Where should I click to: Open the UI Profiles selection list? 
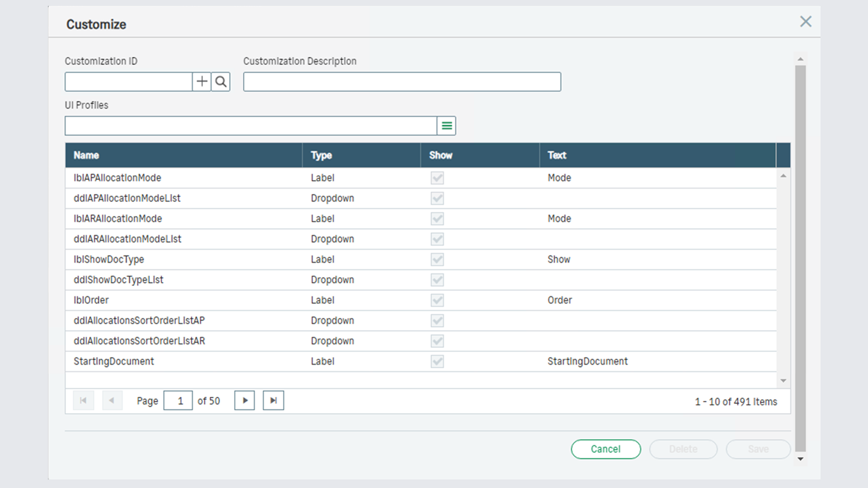[446, 126]
